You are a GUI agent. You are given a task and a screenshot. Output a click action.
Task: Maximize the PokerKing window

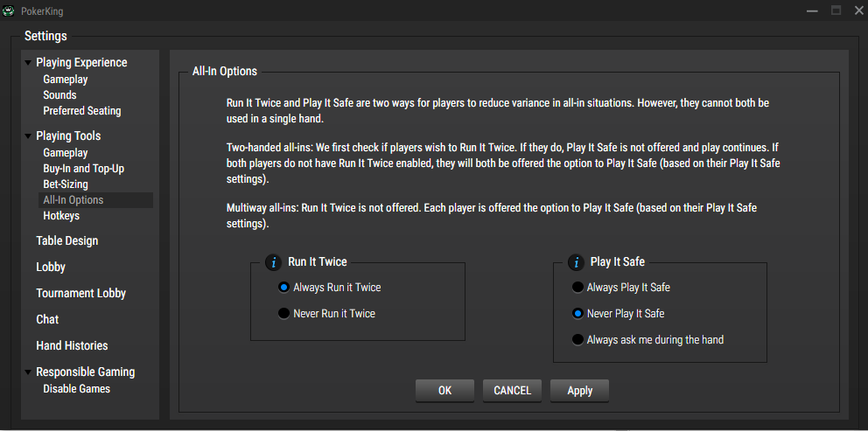(x=836, y=10)
